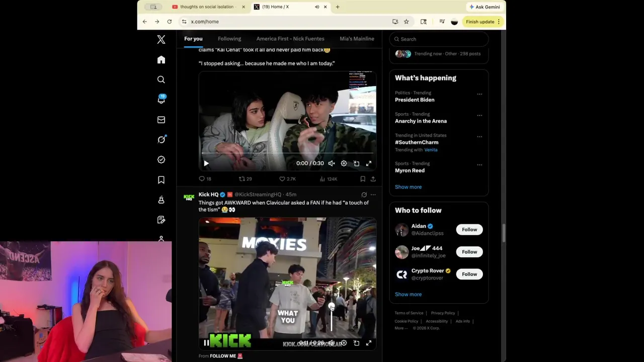Open America First - Nick Fuentes tab
Image resolution: width=644 pixels, height=362 pixels.
pos(290,39)
